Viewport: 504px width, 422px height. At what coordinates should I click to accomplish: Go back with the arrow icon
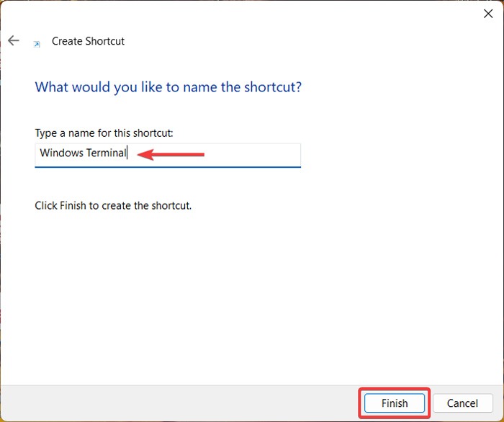pyautogui.click(x=14, y=40)
